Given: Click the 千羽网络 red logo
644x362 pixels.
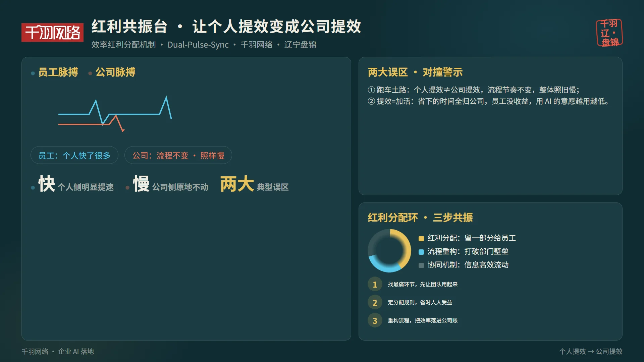Looking at the screenshot, I should (x=52, y=33).
